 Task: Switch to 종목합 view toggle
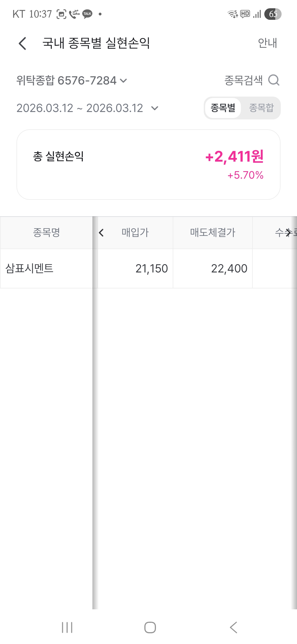(x=261, y=108)
